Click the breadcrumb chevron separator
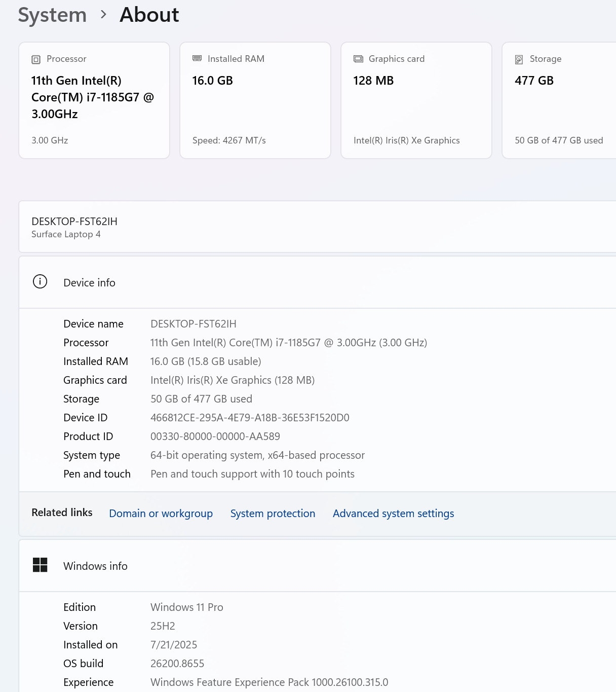Image resolution: width=616 pixels, height=692 pixels. click(x=103, y=15)
